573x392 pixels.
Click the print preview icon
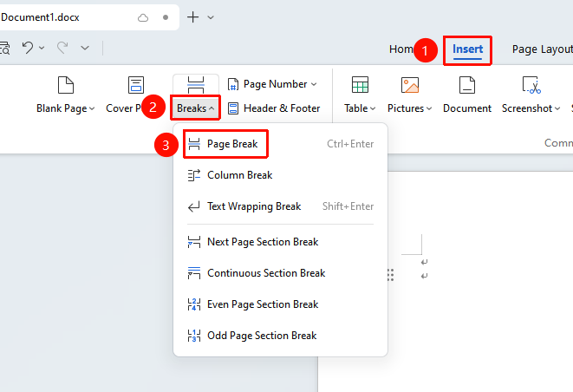[4, 48]
